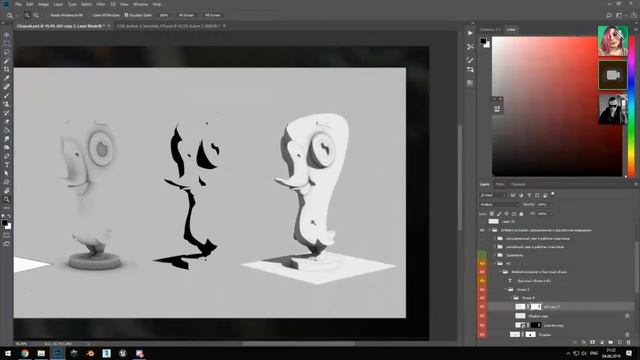Select the Hand tool
The image size is (640, 360).
click(7, 191)
